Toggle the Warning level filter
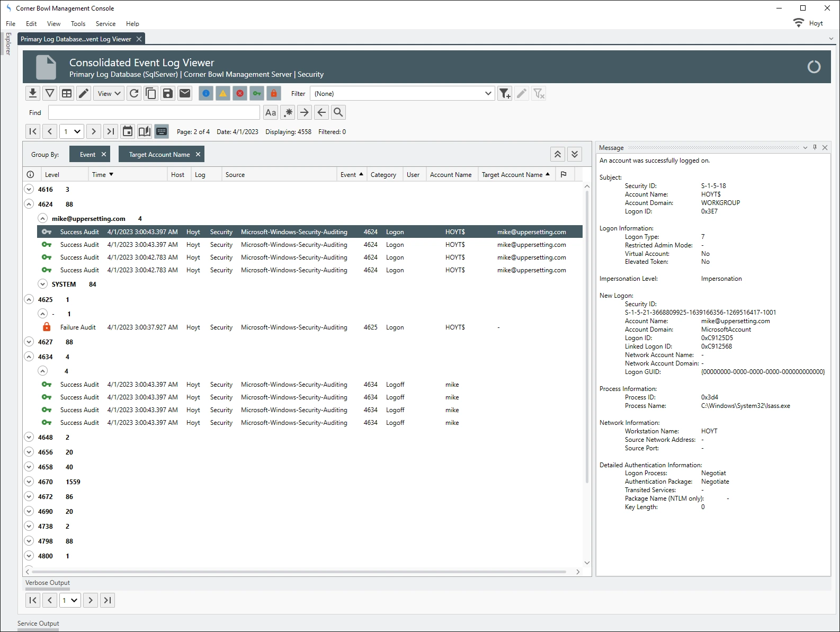This screenshot has width=840, height=632. [223, 94]
